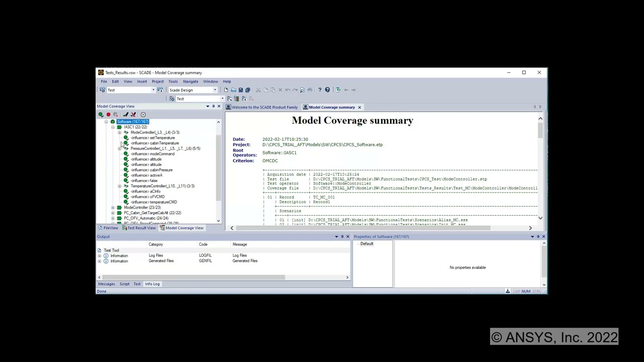
Task: Click the Save All toolbar icon
Action: pyautogui.click(x=248, y=90)
